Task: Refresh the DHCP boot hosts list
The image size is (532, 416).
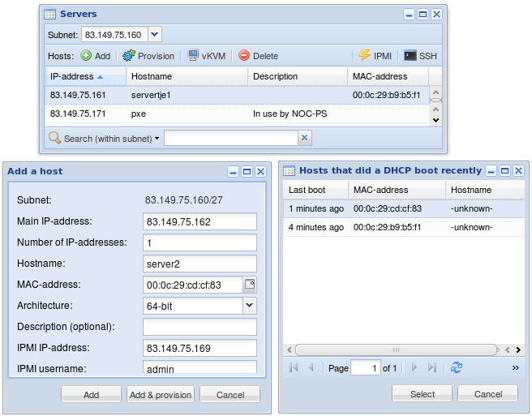Action: pyautogui.click(x=457, y=367)
